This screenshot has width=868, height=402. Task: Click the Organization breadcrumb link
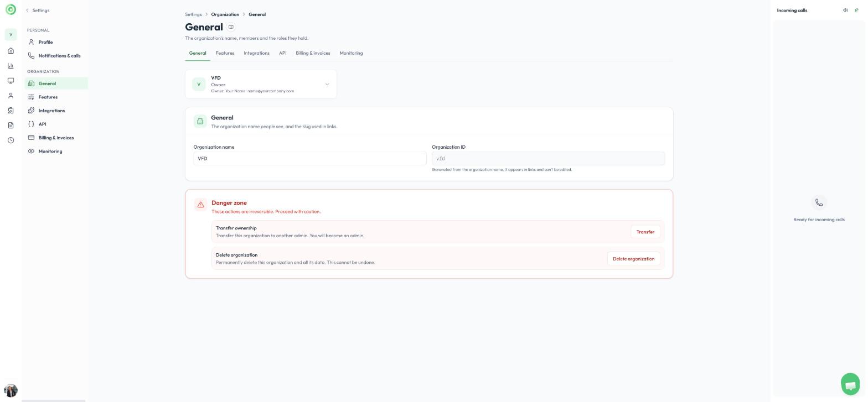pyautogui.click(x=225, y=14)
